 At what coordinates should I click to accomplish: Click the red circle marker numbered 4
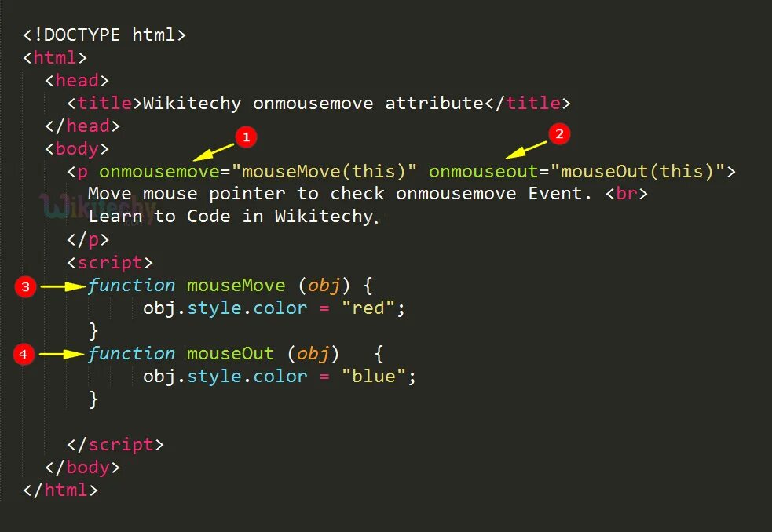[x=24, y=354]
